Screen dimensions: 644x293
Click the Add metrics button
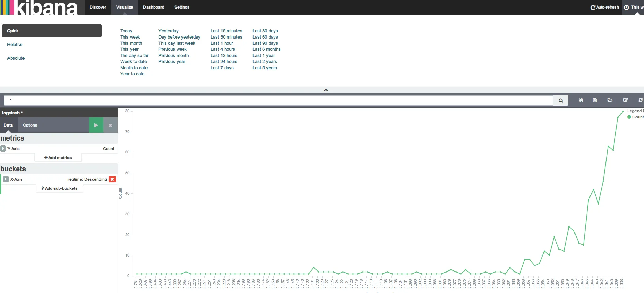[x=58, y=158]
